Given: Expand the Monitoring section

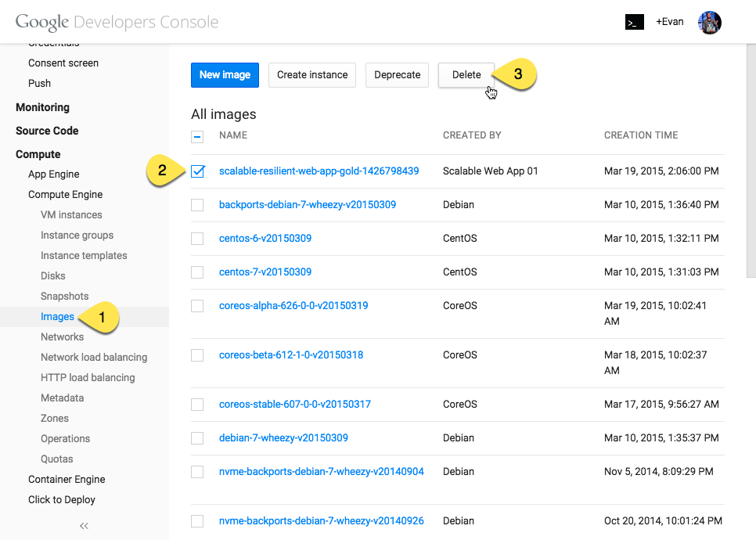Looking at the screenshot, I should pos(42,107).
